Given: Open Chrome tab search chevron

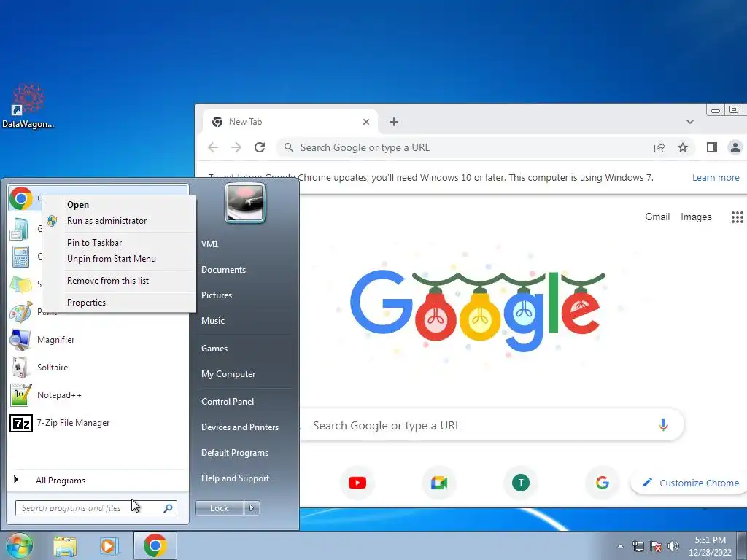Looking at the screenshot, I should click(x=690, y=122).
